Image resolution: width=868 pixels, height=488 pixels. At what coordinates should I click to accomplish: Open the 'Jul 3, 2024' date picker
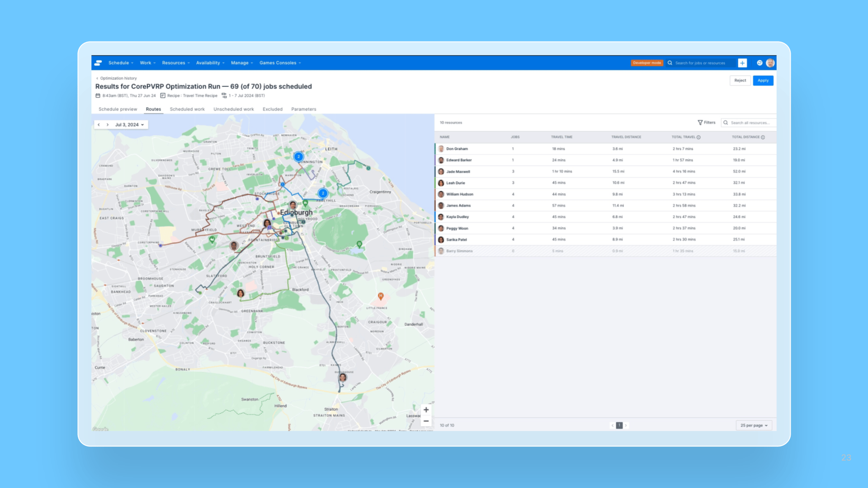[129, 125]
